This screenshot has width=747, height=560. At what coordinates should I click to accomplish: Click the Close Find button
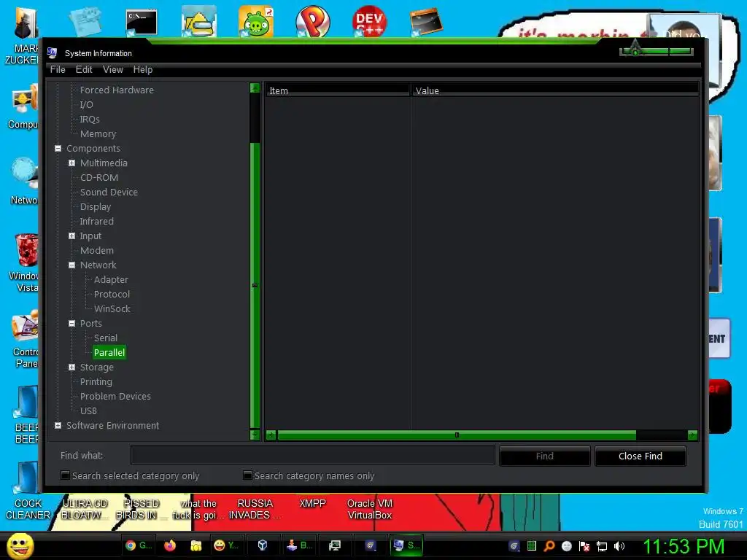pyautogui.click(x=640, y=456)
